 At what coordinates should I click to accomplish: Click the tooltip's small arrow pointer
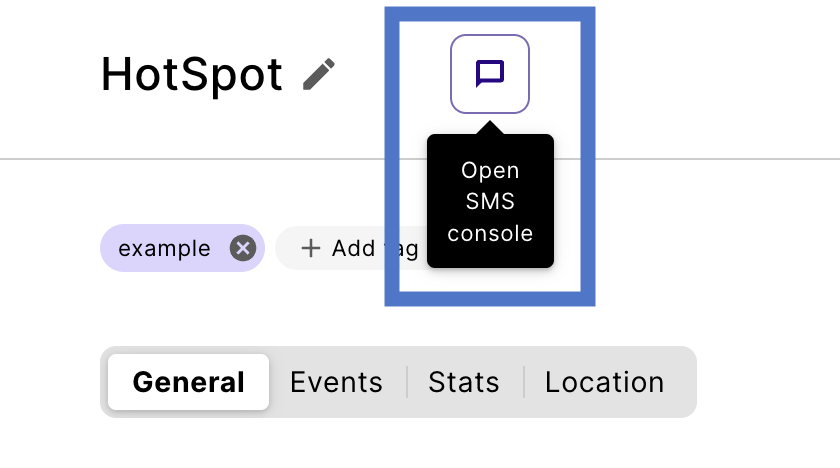489,128
